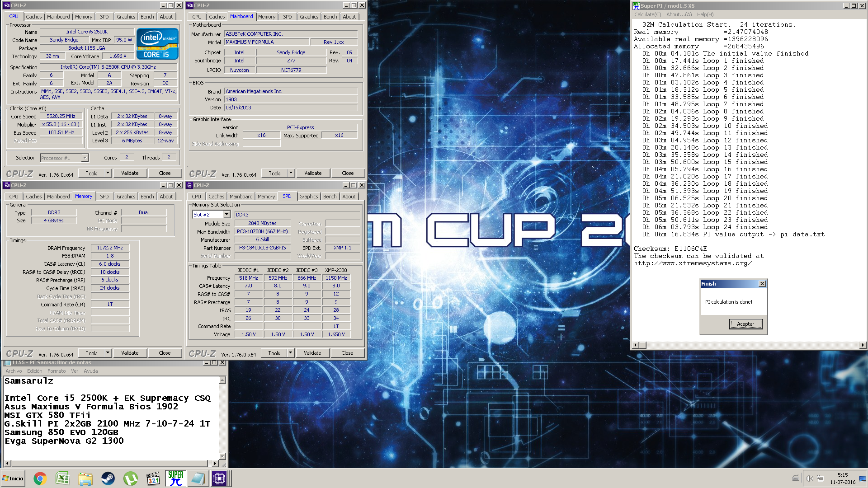Open Tools dropdown arrow in Mainboard window
The height and width of the screenshot is (488, 868).
pyautogui.click(x=291, y=173)
